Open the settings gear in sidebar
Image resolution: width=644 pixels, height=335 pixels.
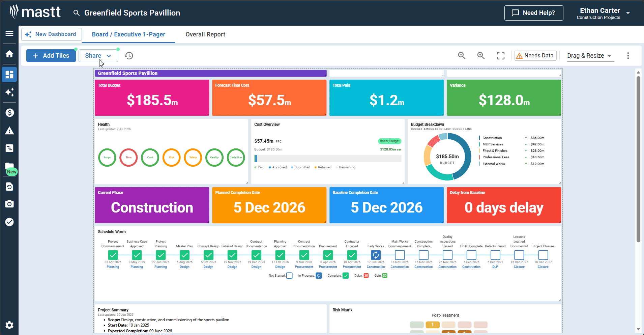(9, 325)
